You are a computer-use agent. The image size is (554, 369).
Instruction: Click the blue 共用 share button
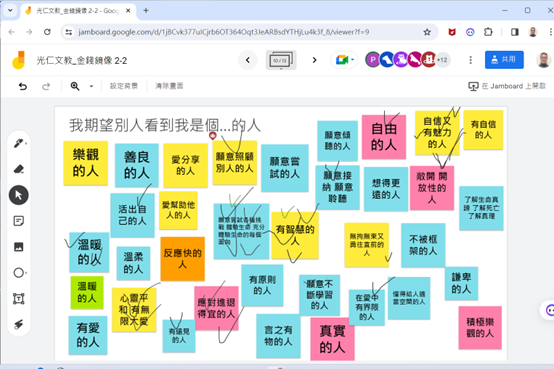point(504,59)
